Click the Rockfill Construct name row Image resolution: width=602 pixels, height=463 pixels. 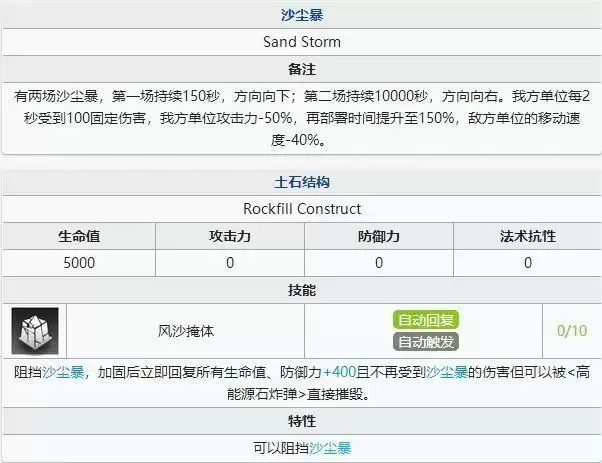tap(301, 209)
